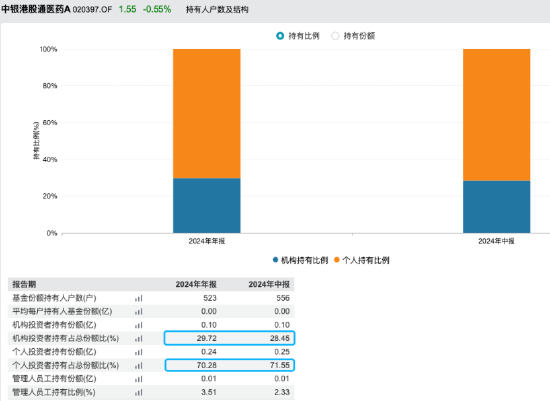Click the 71.55 individual ratio cell
Screen dimensions: 550x401
pyautogui.click(x=280, y=365)
